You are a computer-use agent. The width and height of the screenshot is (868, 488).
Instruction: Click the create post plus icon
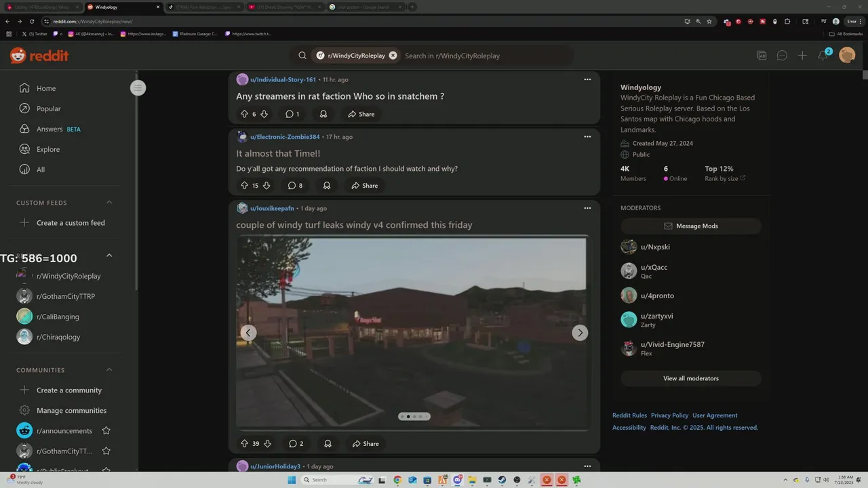(802, 56)
